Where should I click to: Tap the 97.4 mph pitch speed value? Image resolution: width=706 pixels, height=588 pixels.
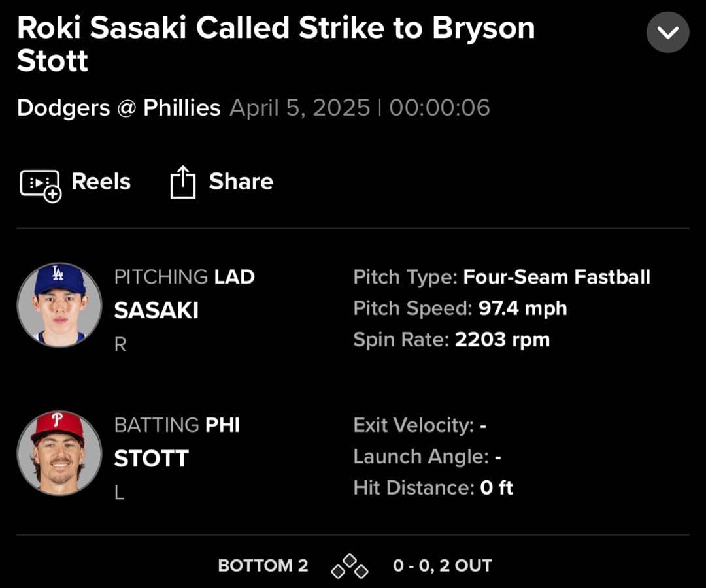522,308
